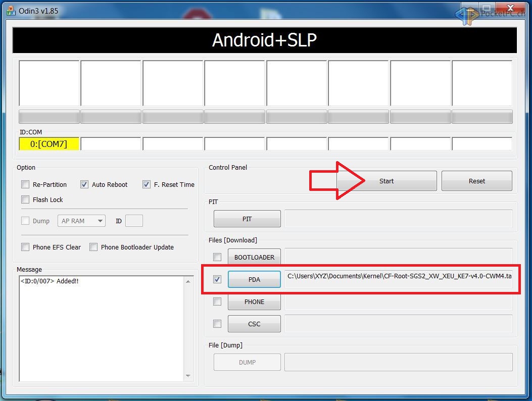Browse for a PIT file
This screenshot has width=532, height=401.
247,219
